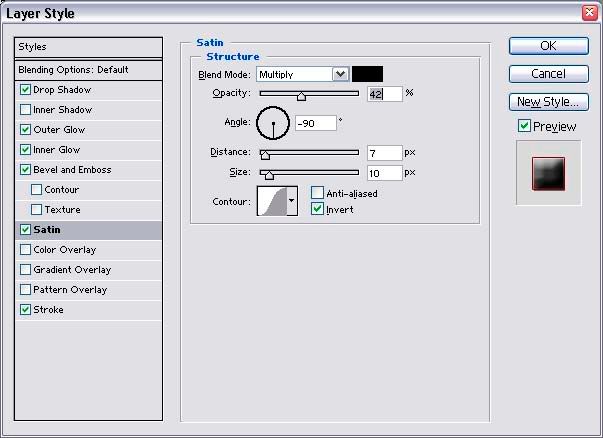Click the Opacity value field
This screenshot has height=438, width=603.
click(x=385, y=94)
